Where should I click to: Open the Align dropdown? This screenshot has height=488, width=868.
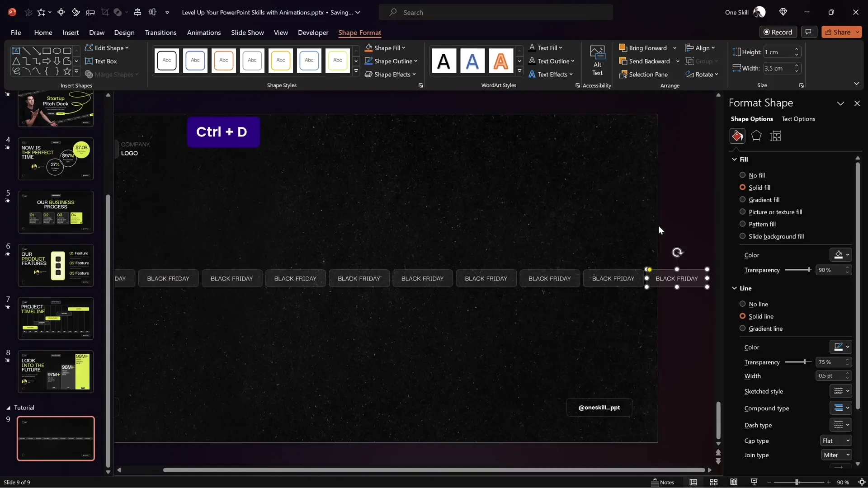pos(700,48)
